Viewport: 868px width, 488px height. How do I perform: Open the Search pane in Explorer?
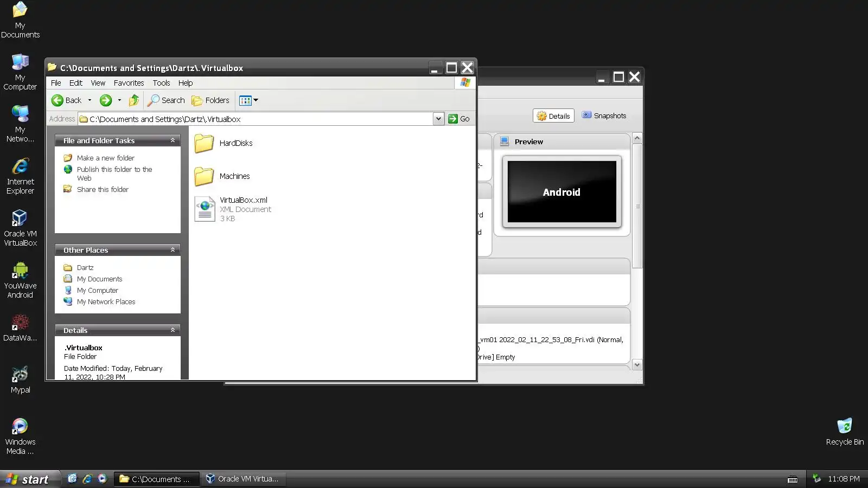point(166,100)
